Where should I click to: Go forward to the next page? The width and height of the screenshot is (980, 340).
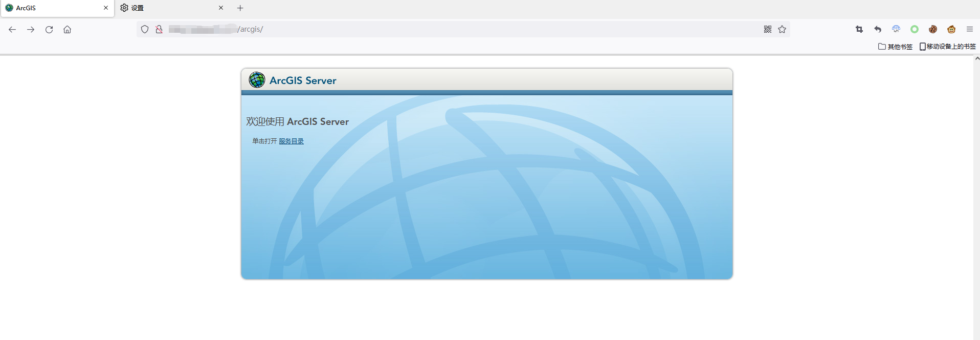[31, 30]
